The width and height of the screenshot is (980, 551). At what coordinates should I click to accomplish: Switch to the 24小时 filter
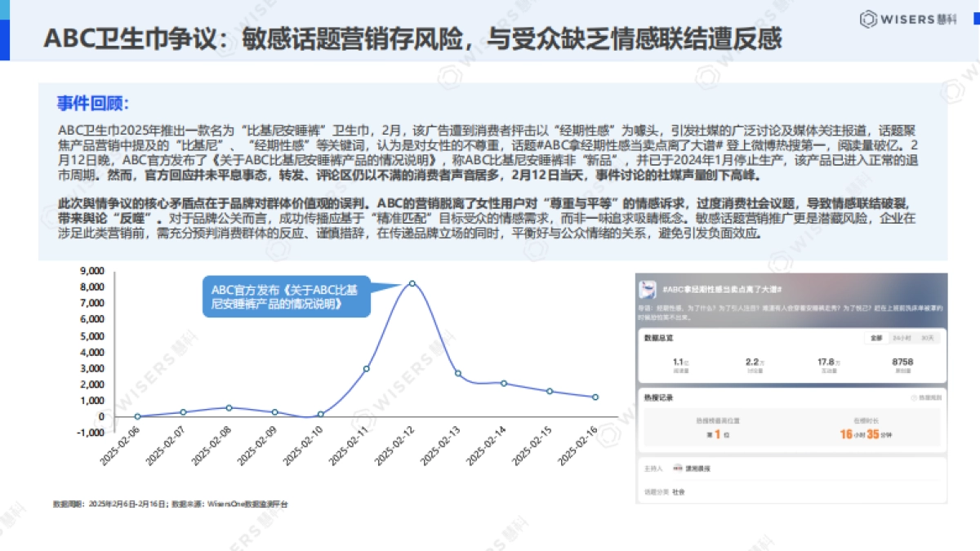pos(901,339)
